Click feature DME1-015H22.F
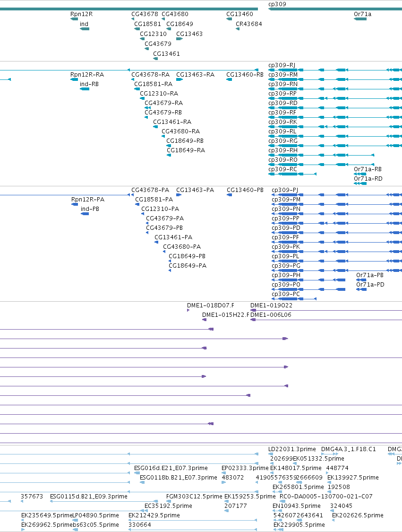This screenshot has height=532, width=402. tap(225, 315)
